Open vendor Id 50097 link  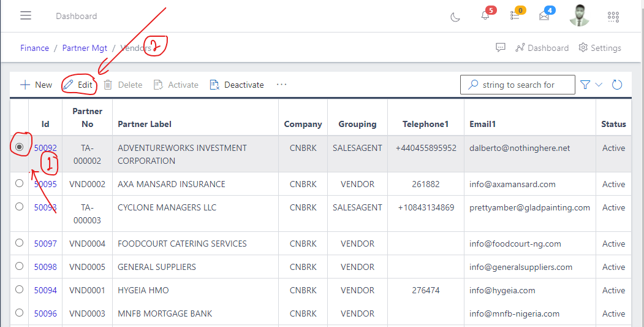click(45, 244)
